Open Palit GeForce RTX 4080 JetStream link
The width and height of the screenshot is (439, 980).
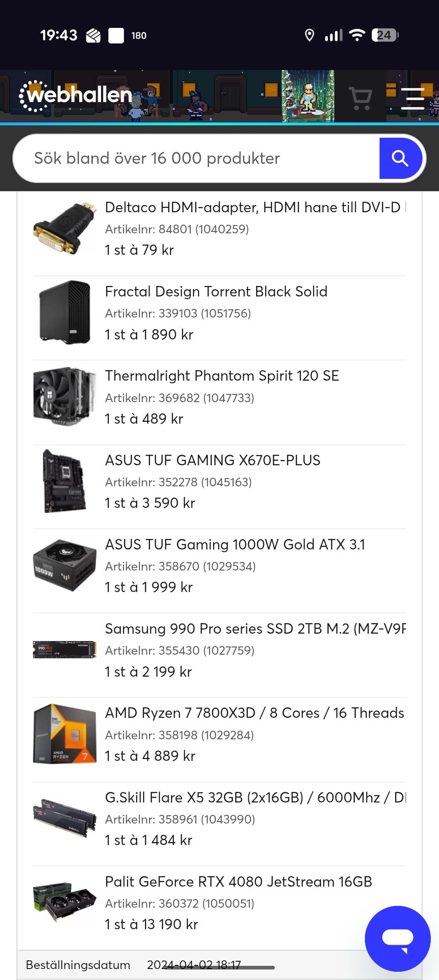(x=238, y=882)
